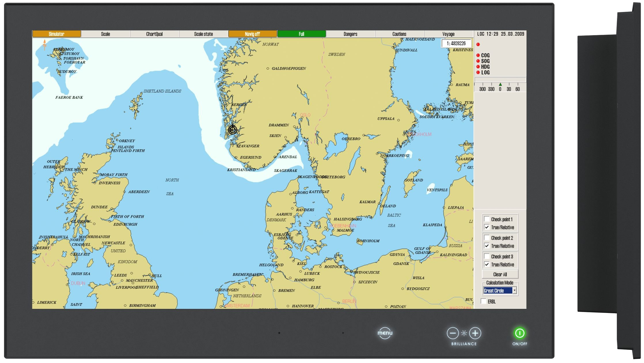Screen dimensions: 644x363
Task: Tap the green ON/OFF power button
Action: pos(520,333)
